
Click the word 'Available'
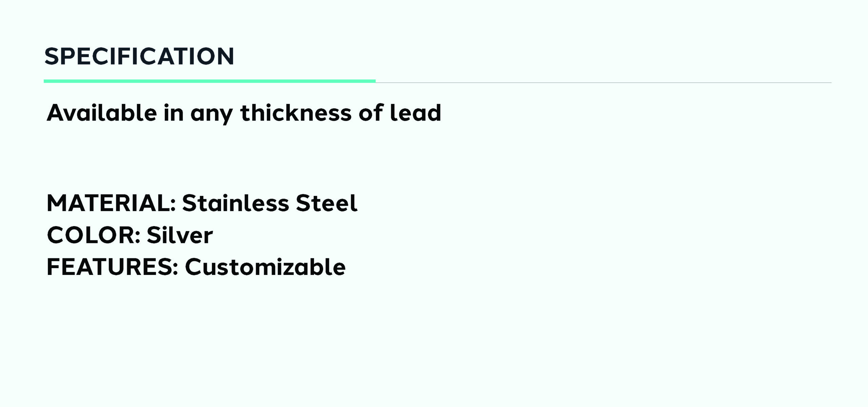point(102,113)
